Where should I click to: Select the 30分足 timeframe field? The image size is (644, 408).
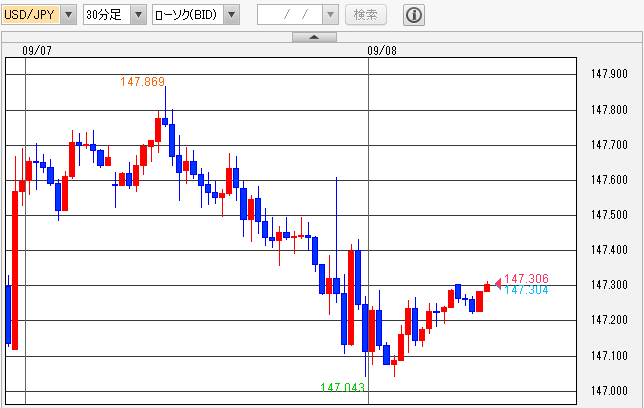(x=107, y=15)
